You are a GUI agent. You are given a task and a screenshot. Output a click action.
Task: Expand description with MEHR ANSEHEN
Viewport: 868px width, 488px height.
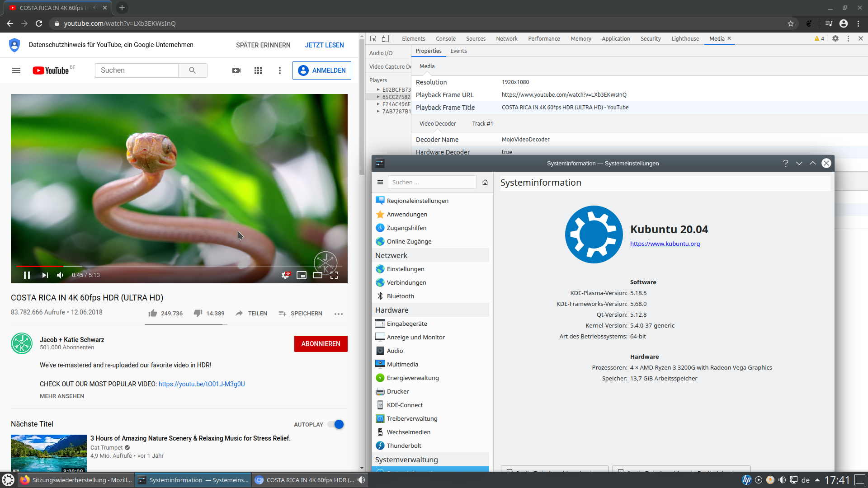pyautogui.click(x=62, y=396)
